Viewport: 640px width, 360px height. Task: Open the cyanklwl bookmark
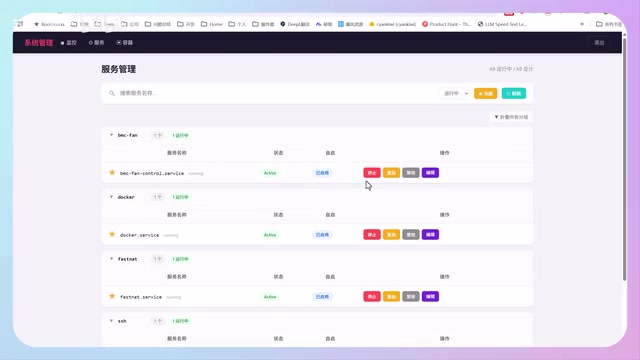tap(392, 24)
